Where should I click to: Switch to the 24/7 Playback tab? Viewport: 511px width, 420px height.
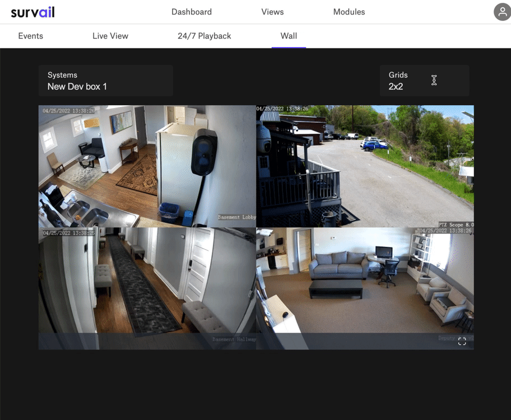click(205, 36)
